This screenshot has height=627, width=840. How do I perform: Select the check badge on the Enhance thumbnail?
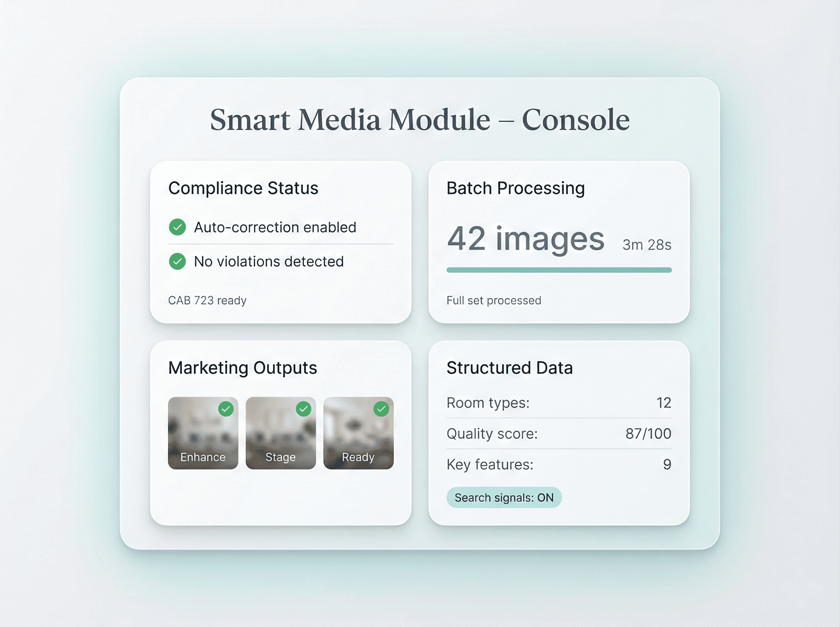(226, 408)
